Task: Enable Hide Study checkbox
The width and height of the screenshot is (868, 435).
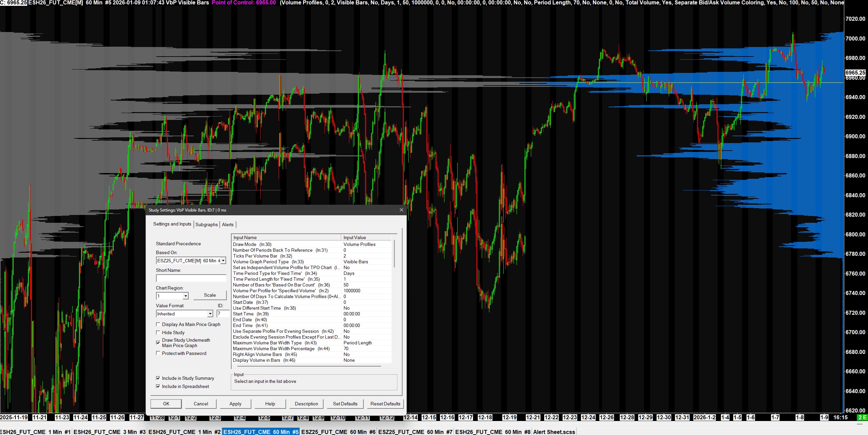Action: click(158, 332)
